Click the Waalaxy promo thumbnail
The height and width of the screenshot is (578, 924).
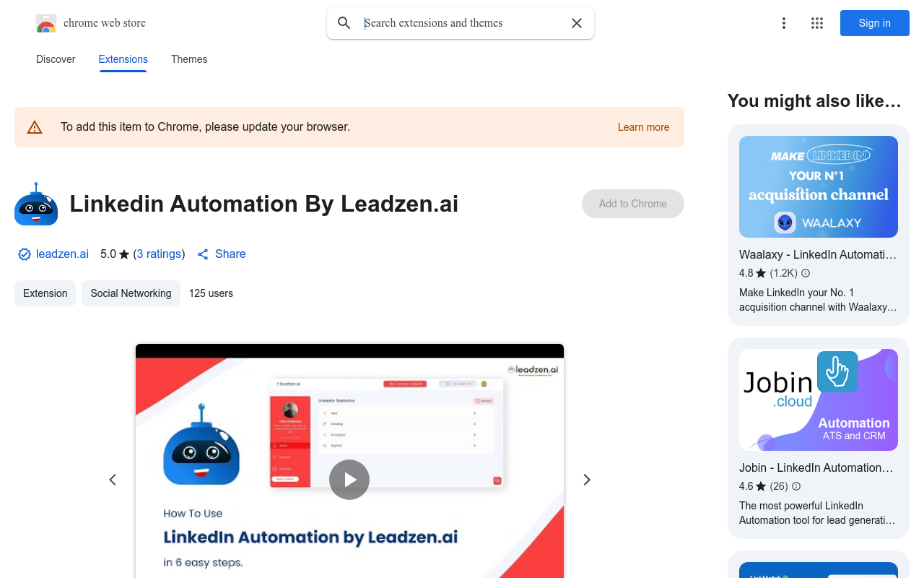pos(819,186)
